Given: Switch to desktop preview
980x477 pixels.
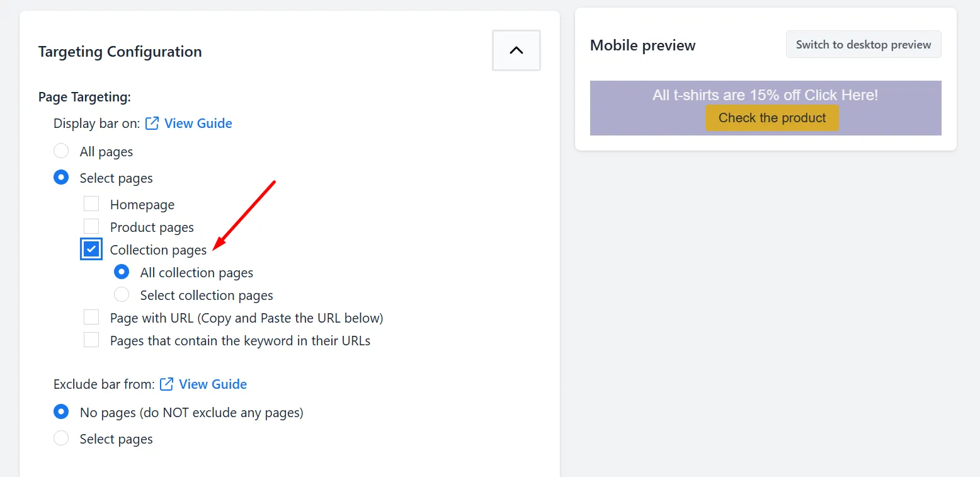Looking at the screenshot, I should [863, 44].
